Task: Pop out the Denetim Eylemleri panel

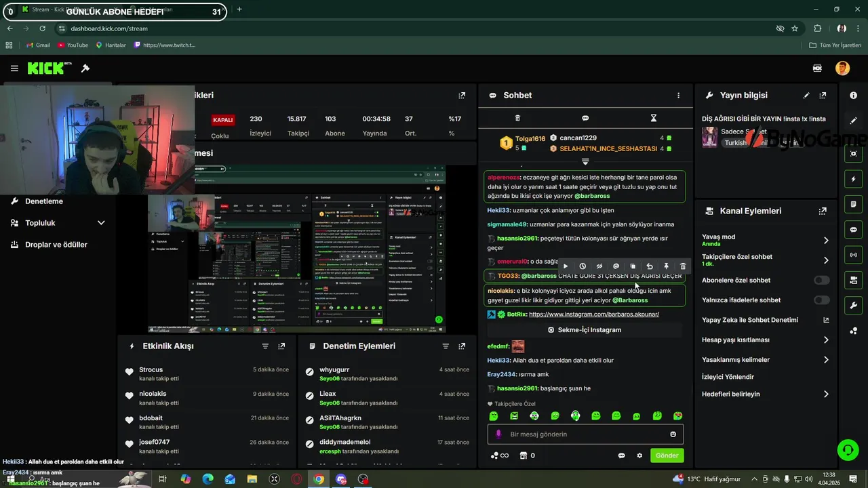Action: [462, 346]
